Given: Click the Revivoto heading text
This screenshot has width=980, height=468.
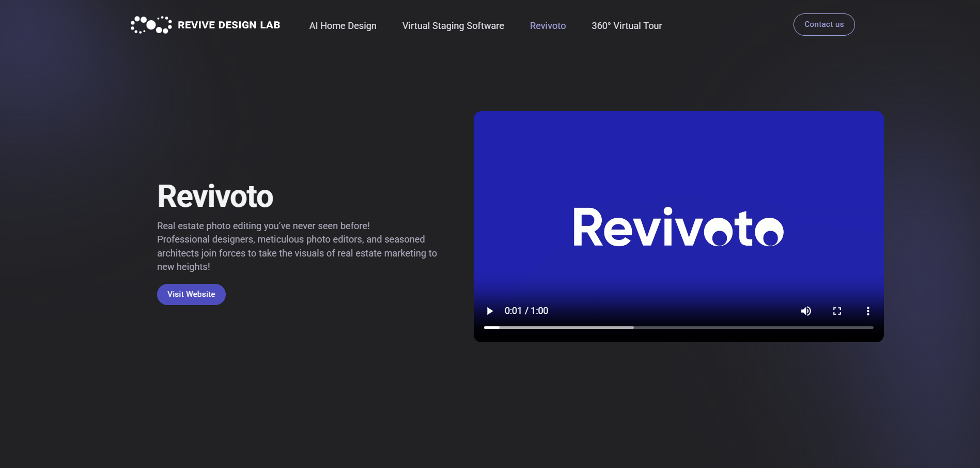Looking at the screenshot, I should [215, 197].
